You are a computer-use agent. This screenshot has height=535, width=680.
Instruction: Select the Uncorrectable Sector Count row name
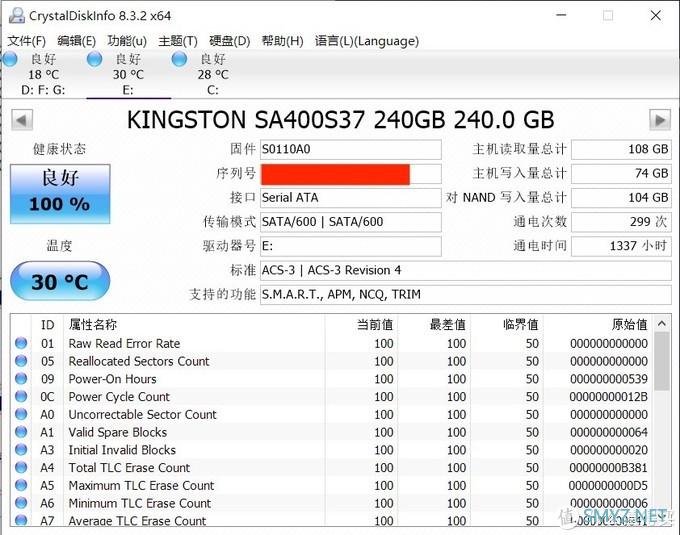[x=142, y=415]
